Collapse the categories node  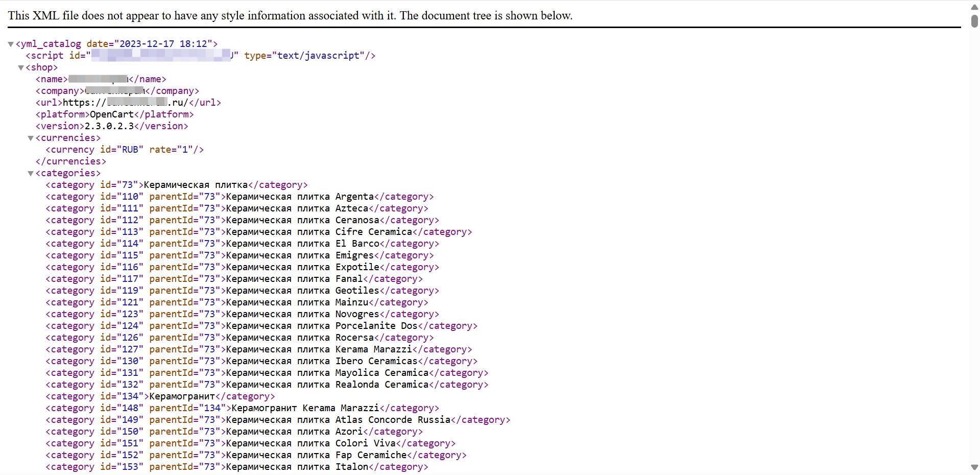point(31,174)
